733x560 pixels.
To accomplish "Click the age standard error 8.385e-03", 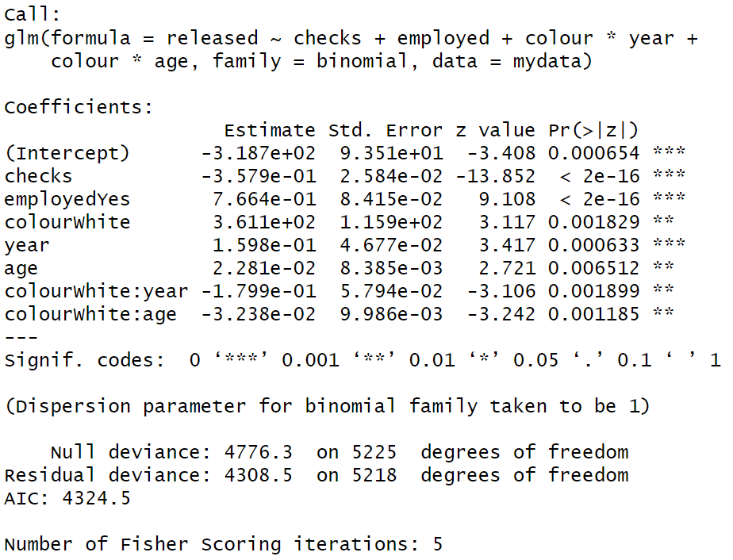I will (391, 268).
